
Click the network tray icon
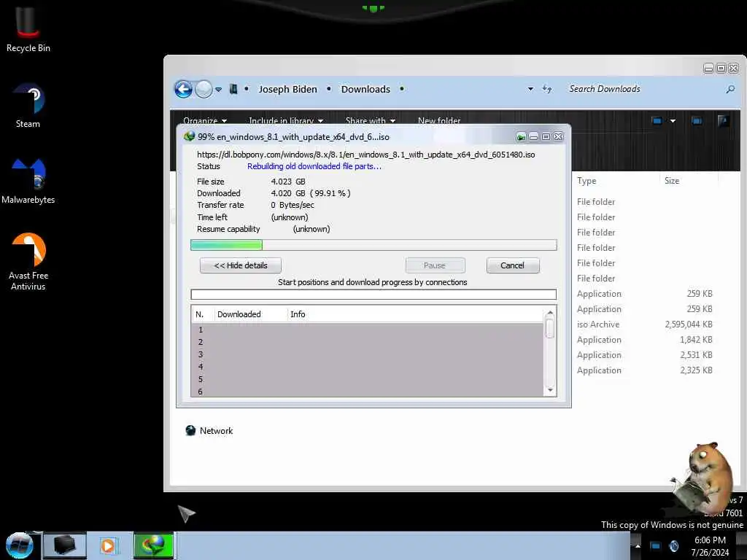[x=656, y=546]
